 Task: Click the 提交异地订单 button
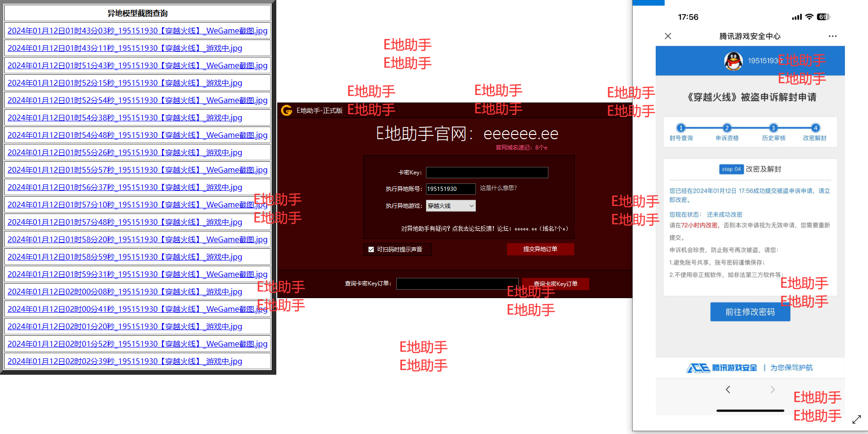[540, 249]
